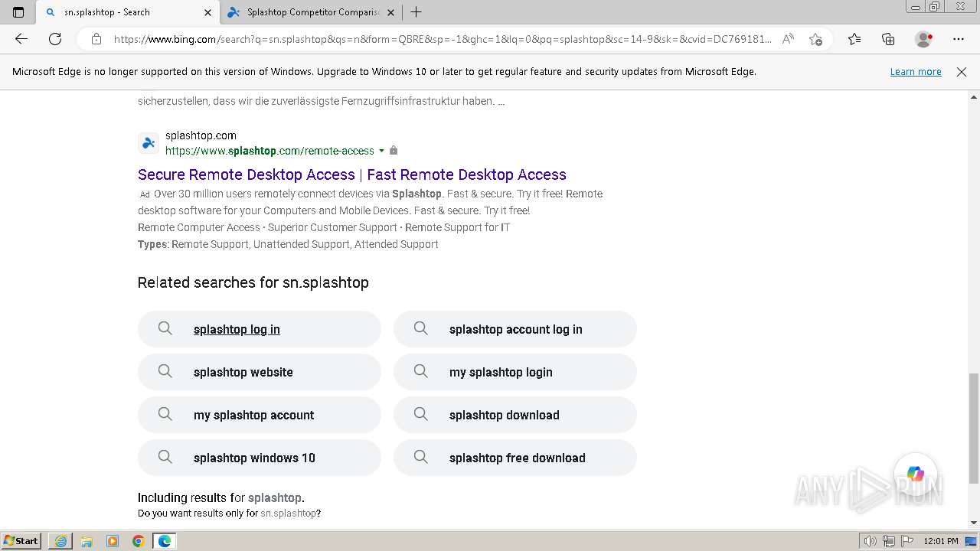The height and width of the screenshot is (551, 980).
Task: Click magnifier icon beside splashtop website
Action: click(165, 371)
